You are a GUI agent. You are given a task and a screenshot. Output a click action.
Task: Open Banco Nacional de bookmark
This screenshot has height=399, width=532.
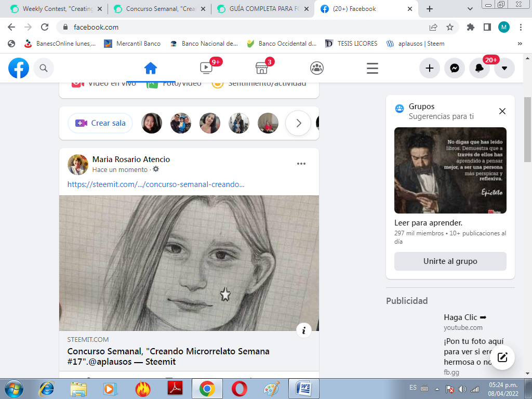[204, 44]
